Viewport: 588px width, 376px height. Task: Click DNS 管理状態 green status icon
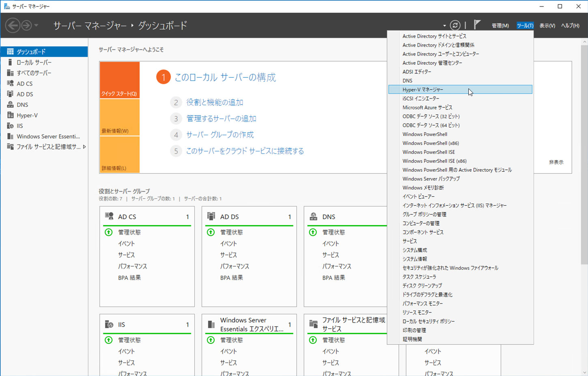(x=313, y=232)
